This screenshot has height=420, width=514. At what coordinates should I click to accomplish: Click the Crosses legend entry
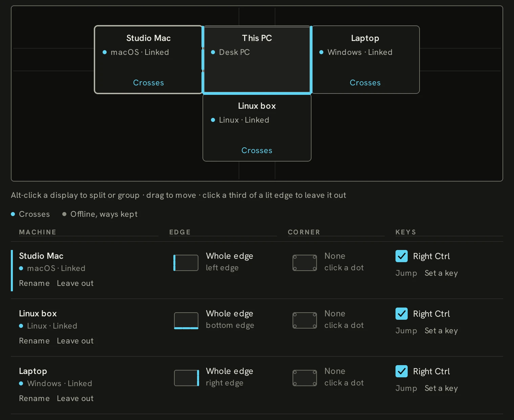click(x=30, y=214)
